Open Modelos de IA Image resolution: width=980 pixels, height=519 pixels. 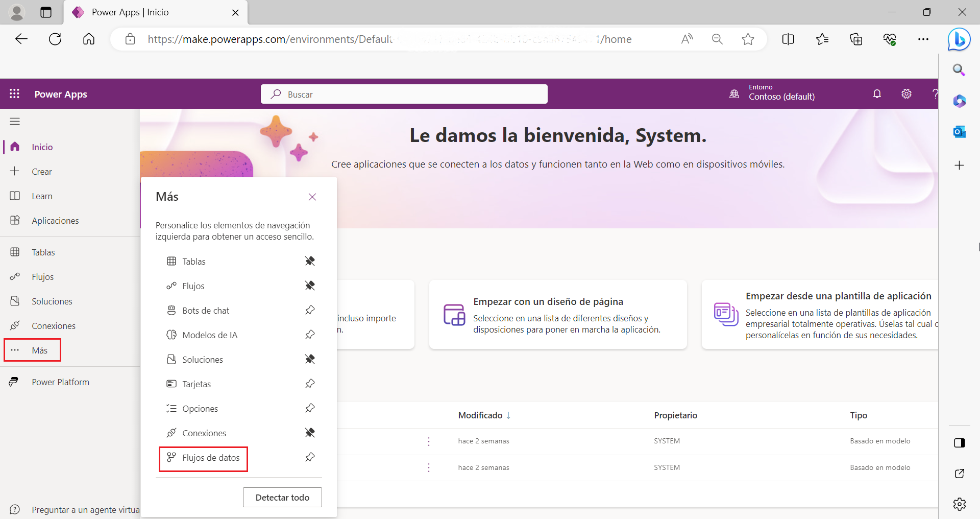coord(210,335)
